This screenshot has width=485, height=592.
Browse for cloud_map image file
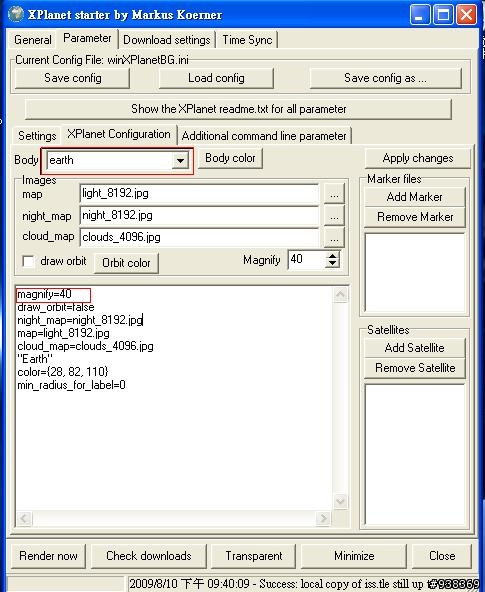334,237
